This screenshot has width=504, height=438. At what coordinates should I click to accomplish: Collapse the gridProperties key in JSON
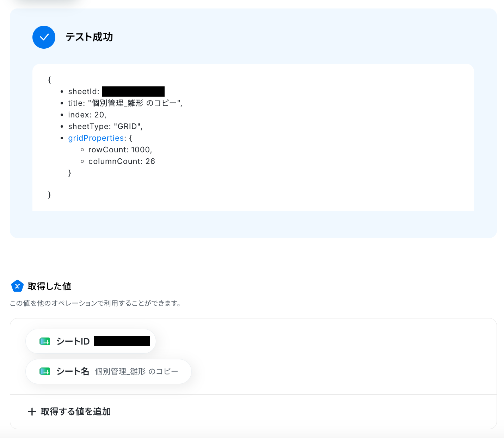[96, 138]
